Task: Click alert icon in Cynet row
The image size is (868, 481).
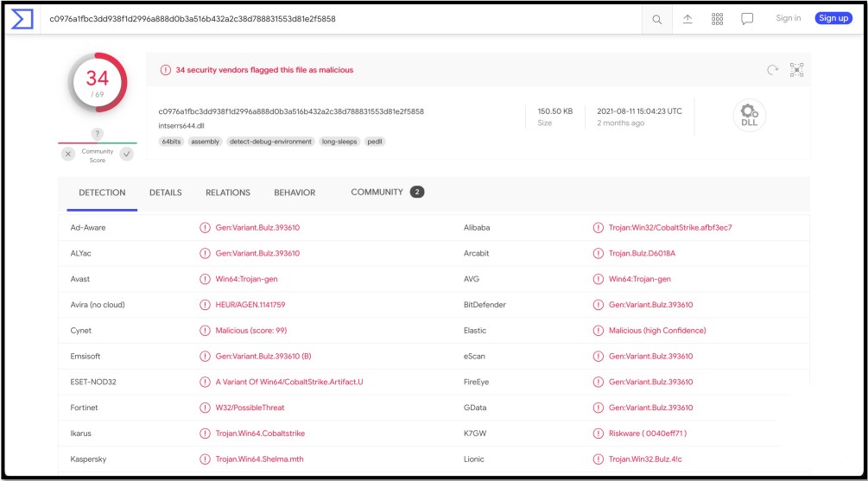Action: coord(205,331)
